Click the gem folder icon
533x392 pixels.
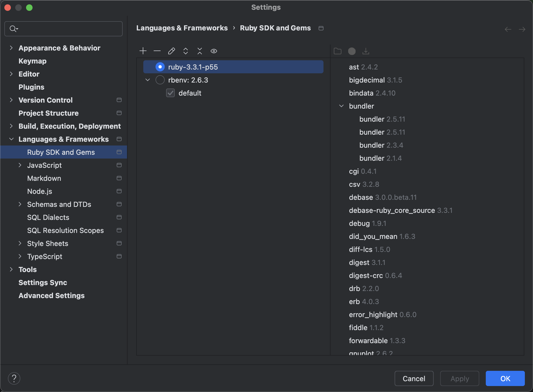click(338, 51)
